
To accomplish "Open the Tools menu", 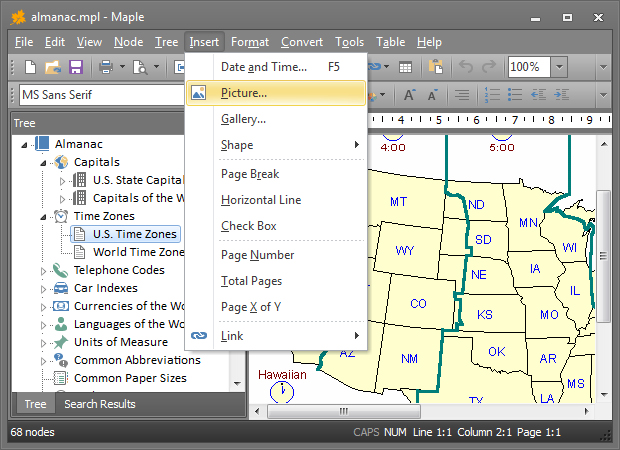I will [349, 42].
